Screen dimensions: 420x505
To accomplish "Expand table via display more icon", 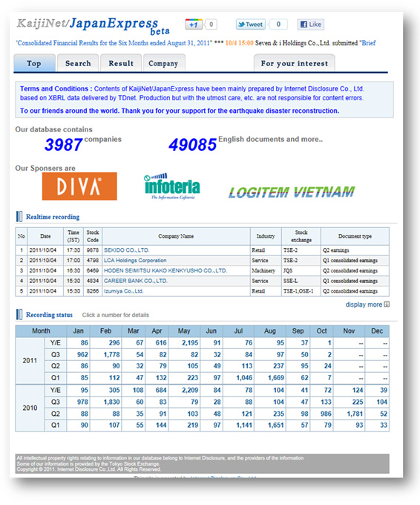I will click(x=387, y=304).
